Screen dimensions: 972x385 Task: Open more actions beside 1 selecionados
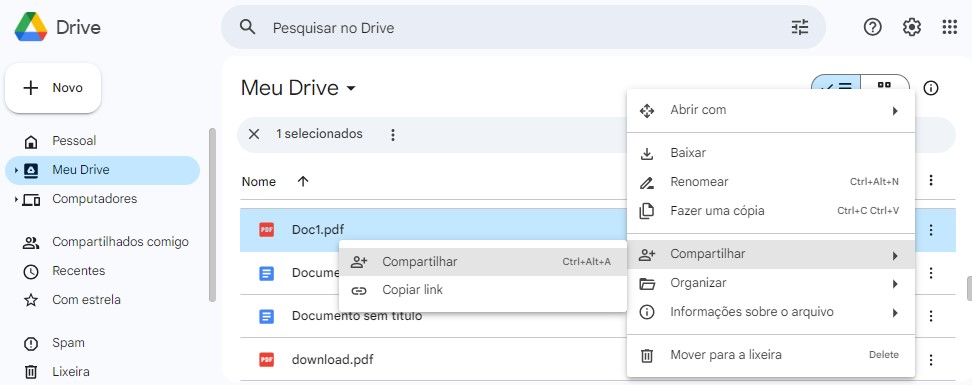(x=392, y=135)
